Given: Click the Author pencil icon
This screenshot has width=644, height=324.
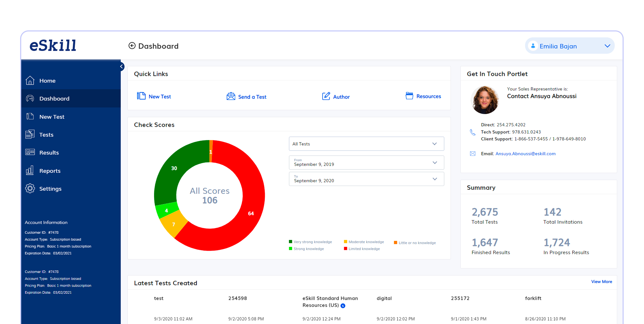Looking at the screenshot, I should (326, 96).
